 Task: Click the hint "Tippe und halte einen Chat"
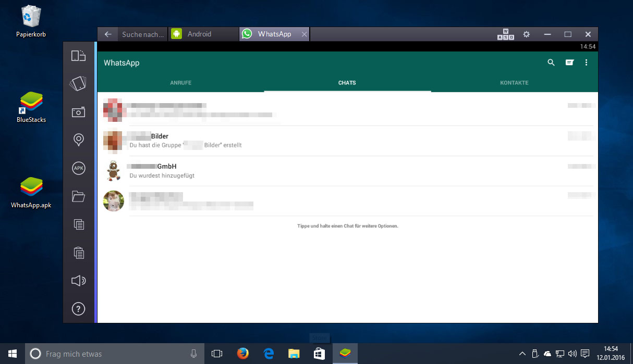[348, 226]
